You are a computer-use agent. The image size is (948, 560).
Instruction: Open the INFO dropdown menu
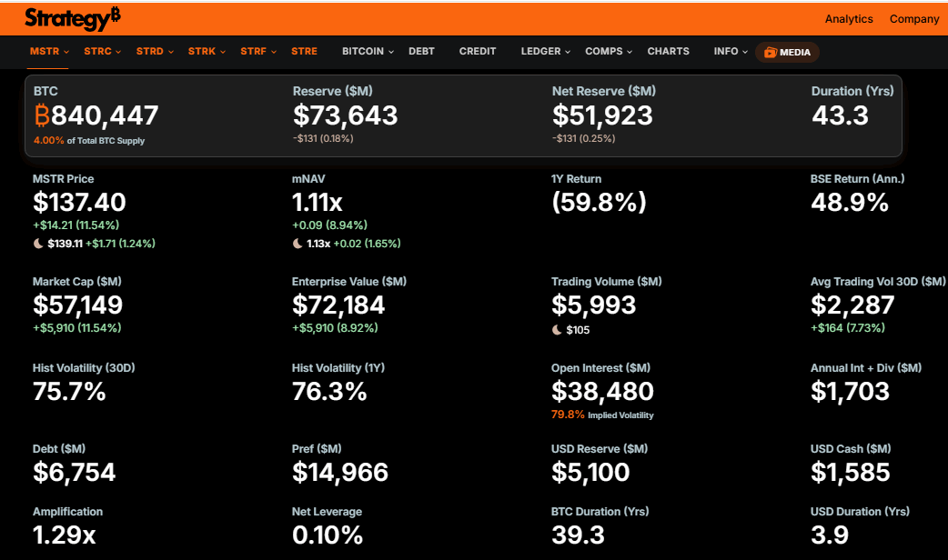[x=731, y=51]
